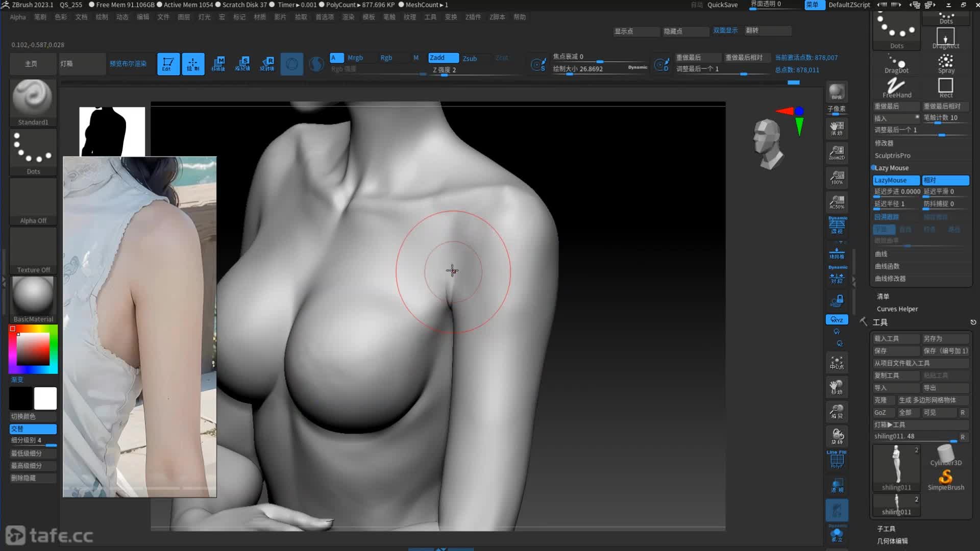The width and height of the screenshot is (980, 551).
Task: Toggle the LazyMouse button
Action: click(x=896, y=180)
